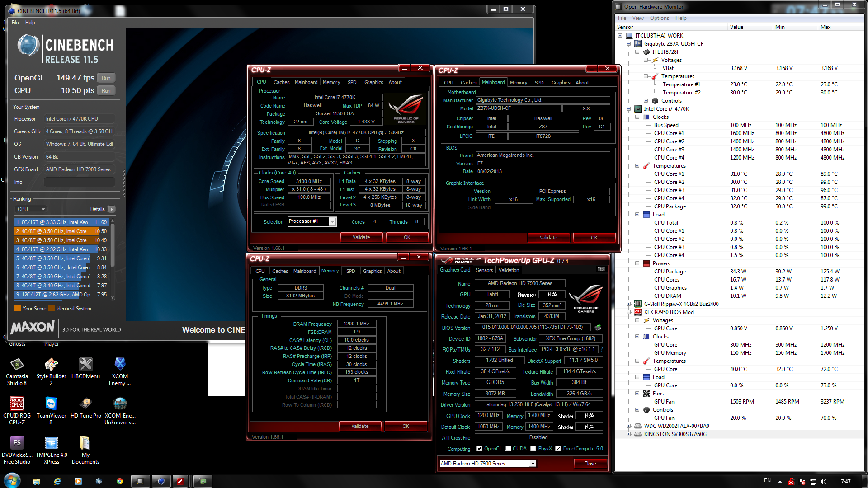Open the HBCDMenu desktop icon

point(85,364)
